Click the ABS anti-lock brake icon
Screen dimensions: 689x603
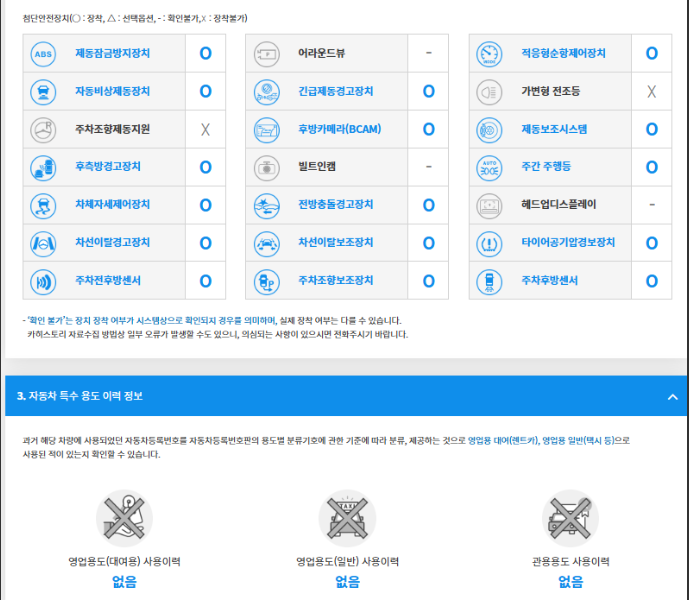click(x=43, y=54)
